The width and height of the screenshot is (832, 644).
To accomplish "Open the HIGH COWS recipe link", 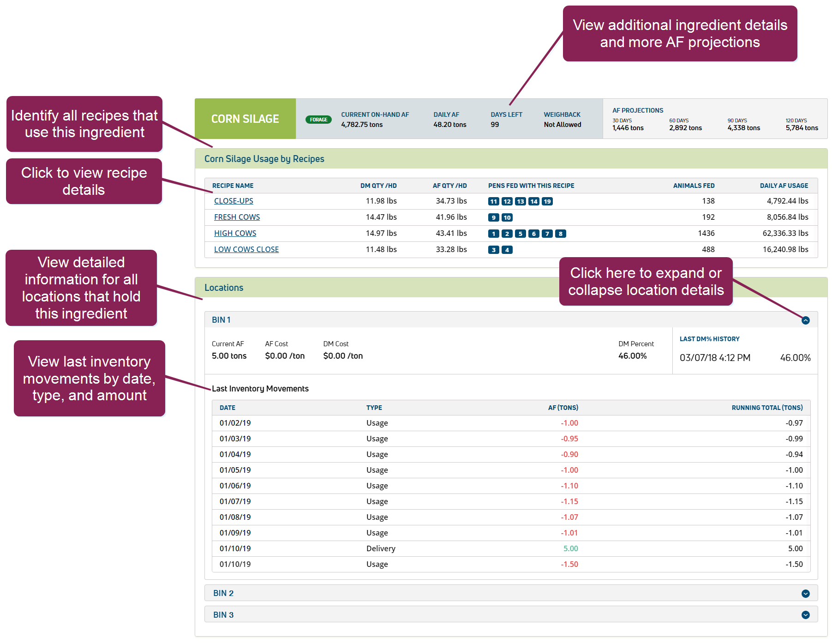I will coord(235,233).
